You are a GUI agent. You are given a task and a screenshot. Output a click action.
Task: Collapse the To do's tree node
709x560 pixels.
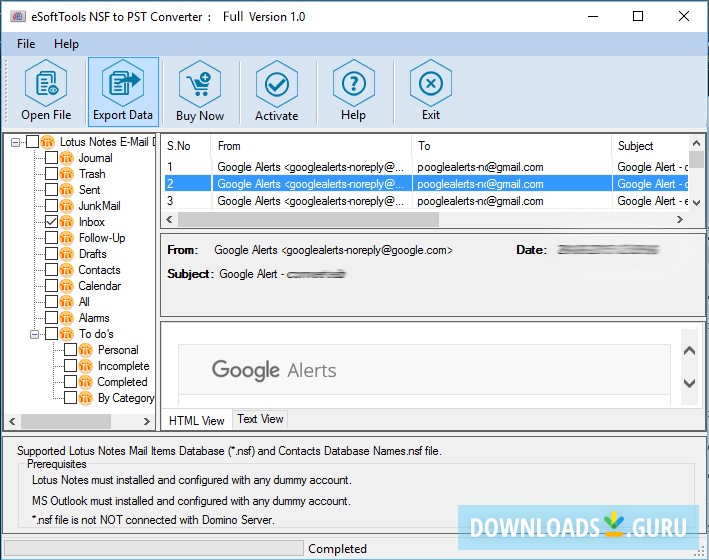coord(34,334)
